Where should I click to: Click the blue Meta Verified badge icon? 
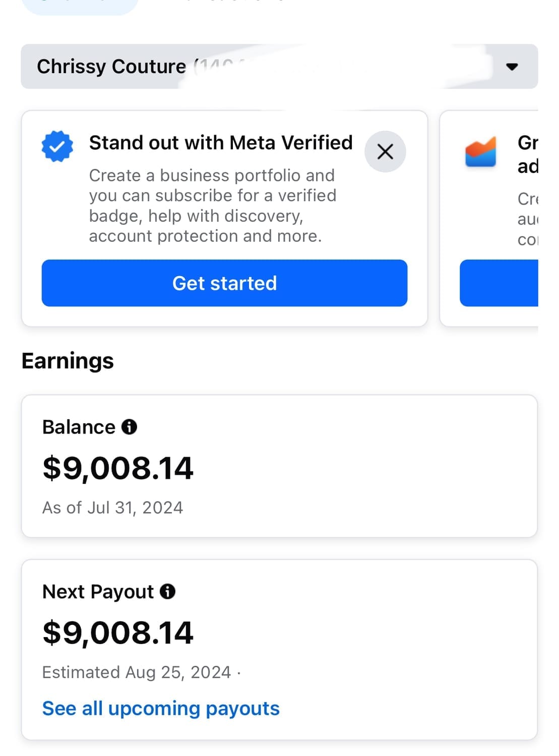click(x=57, y=147)
